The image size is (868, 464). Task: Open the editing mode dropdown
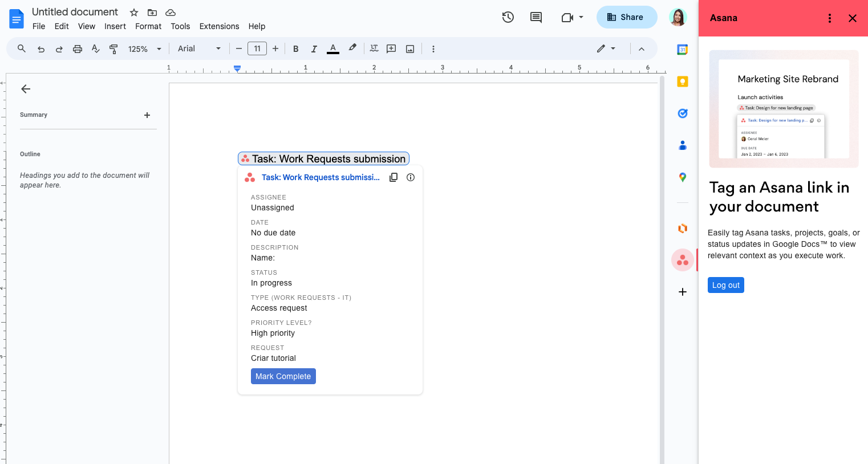pyautogui.click(x=606, y=49)
